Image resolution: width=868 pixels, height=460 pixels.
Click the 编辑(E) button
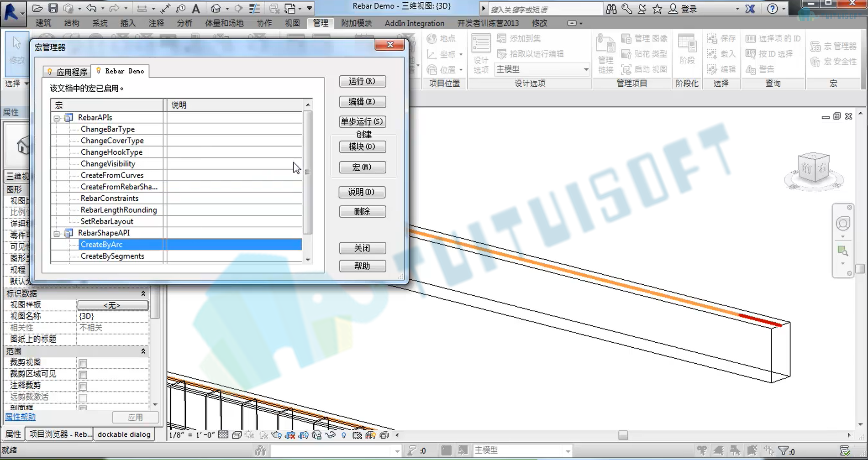[x=363, y=101]
